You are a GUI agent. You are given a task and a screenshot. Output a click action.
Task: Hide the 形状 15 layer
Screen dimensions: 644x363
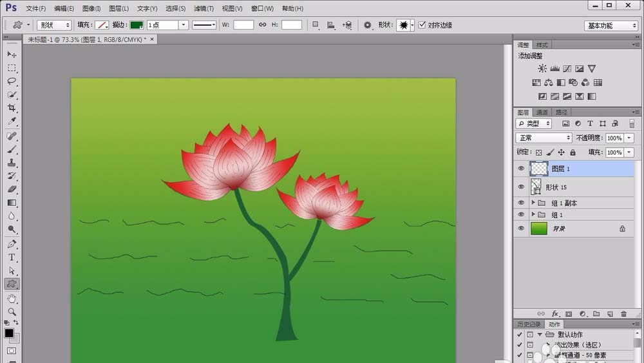[522, 187]
